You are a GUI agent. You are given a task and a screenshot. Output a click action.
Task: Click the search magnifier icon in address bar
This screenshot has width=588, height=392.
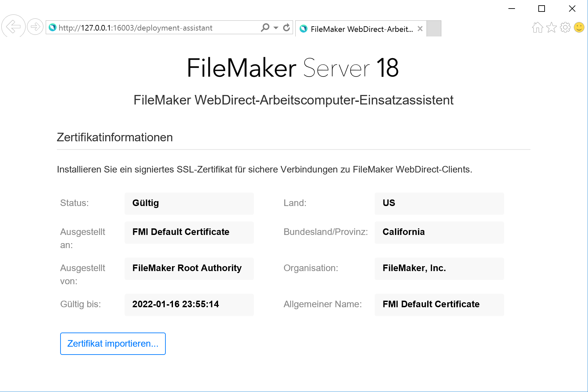(x=265, y=28)
